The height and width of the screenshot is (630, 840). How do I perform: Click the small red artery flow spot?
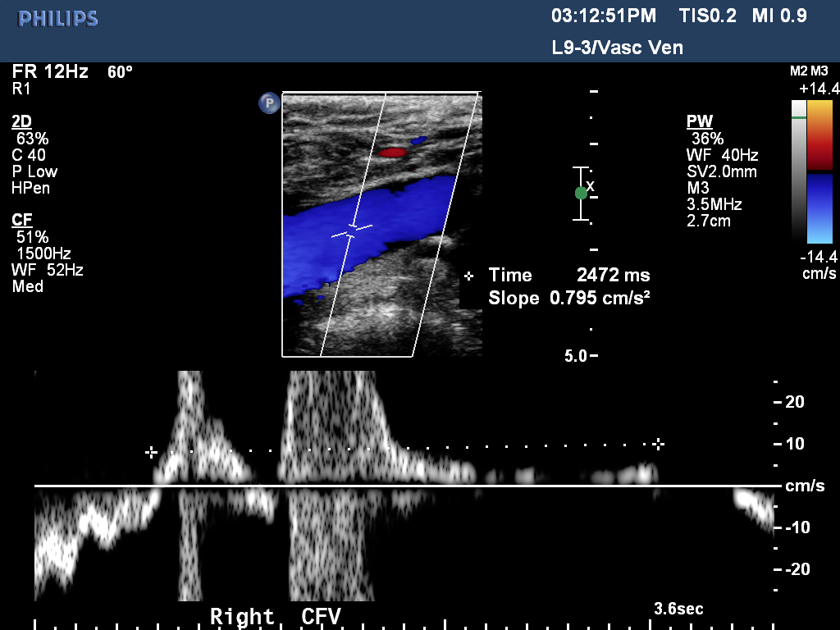click(x=393, y=153)
